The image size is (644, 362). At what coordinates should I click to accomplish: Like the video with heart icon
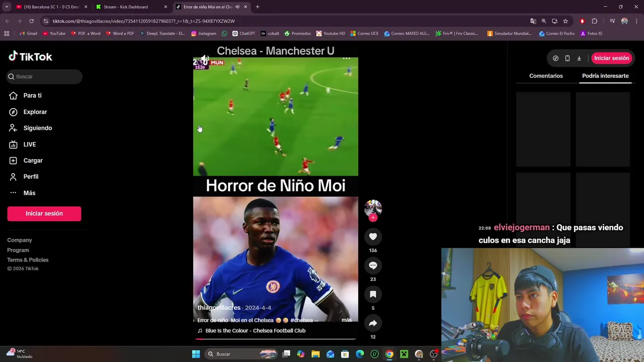coord(373,236)
